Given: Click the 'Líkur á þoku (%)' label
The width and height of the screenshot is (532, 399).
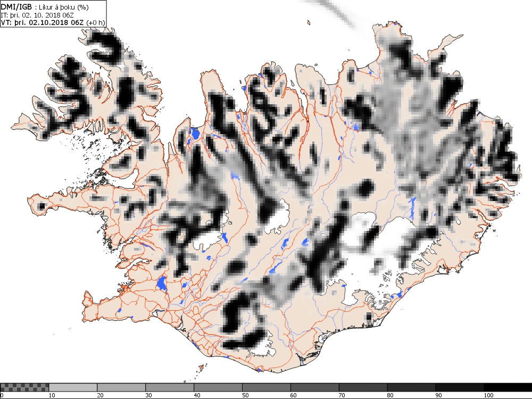Looking at the screenshot, I should click(x=64, y=7).
